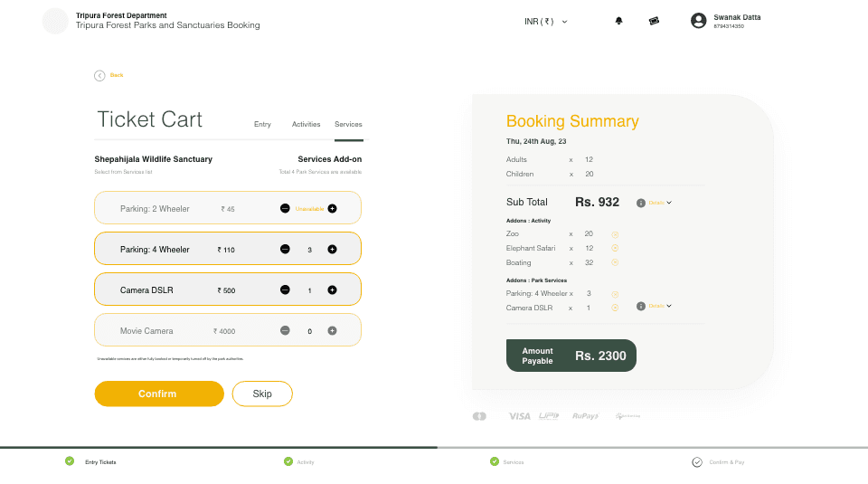Remove Boating from booking summary
This screenshot has height=484, width=868.
point(615,262)
